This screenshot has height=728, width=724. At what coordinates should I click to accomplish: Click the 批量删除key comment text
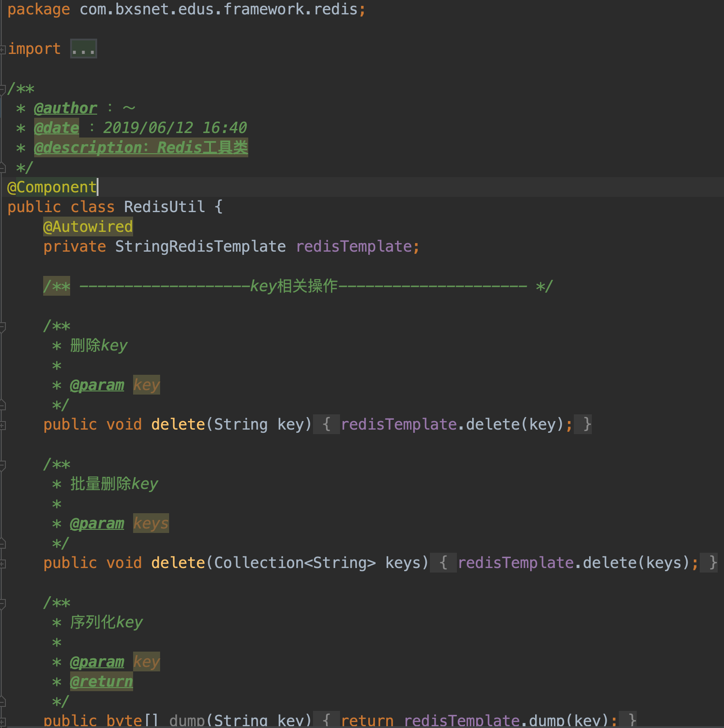(x=114, y=484)
